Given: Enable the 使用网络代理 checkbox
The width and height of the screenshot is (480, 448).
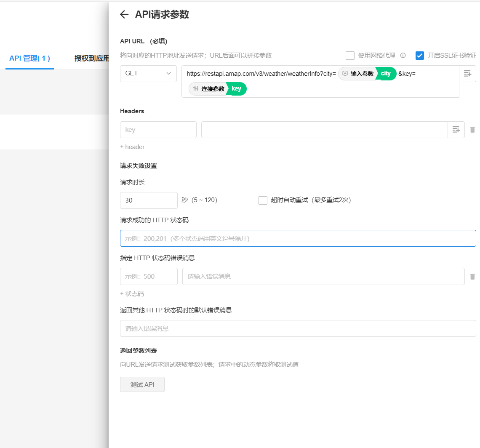Looking at the screenshot, I should tap(350, 56).
